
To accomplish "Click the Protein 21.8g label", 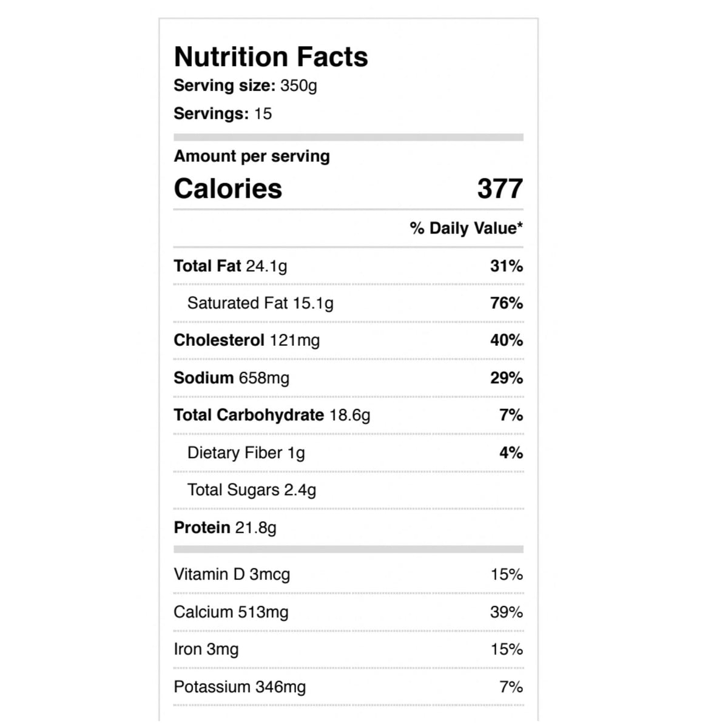I will [x=225, y=528].
